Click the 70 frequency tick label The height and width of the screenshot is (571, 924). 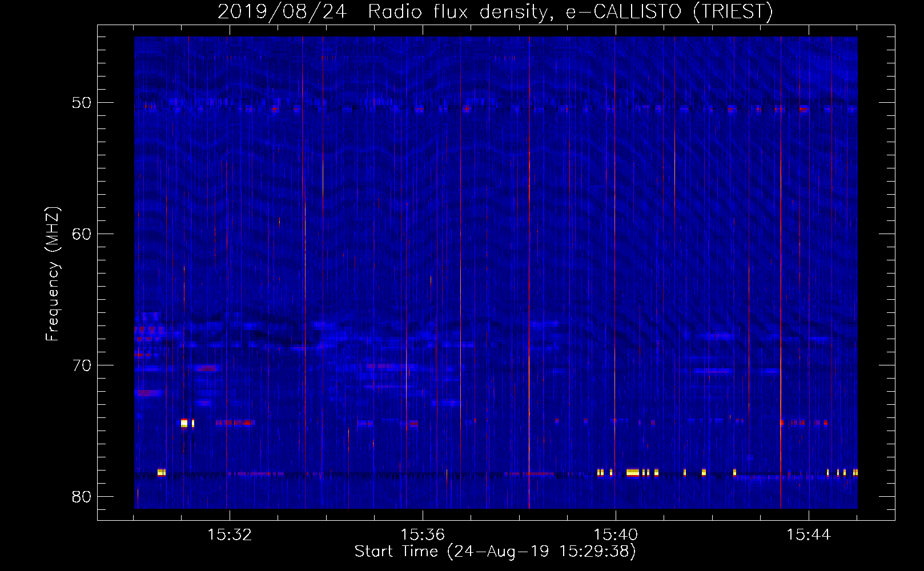pyautogui.click(x=82, y=365)
